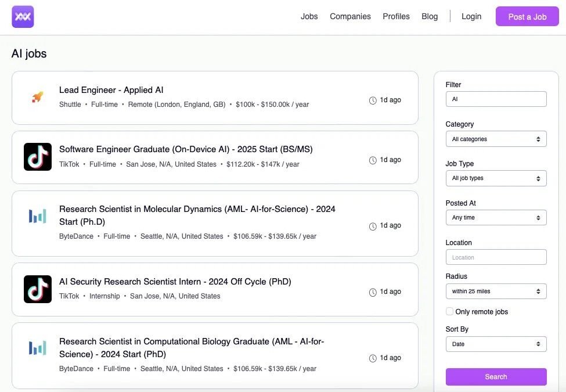
Task: Click the AI jobs page heading
Action: 29,53
